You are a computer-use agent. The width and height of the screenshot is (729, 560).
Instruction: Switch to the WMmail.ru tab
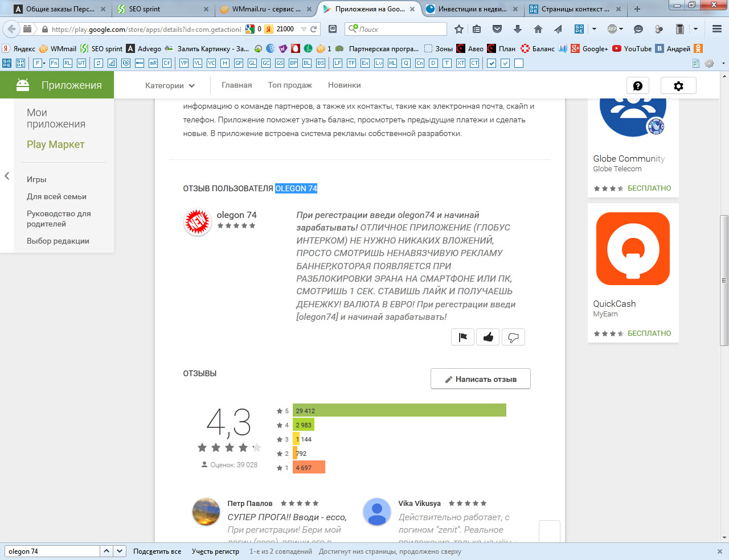[266, 9]
